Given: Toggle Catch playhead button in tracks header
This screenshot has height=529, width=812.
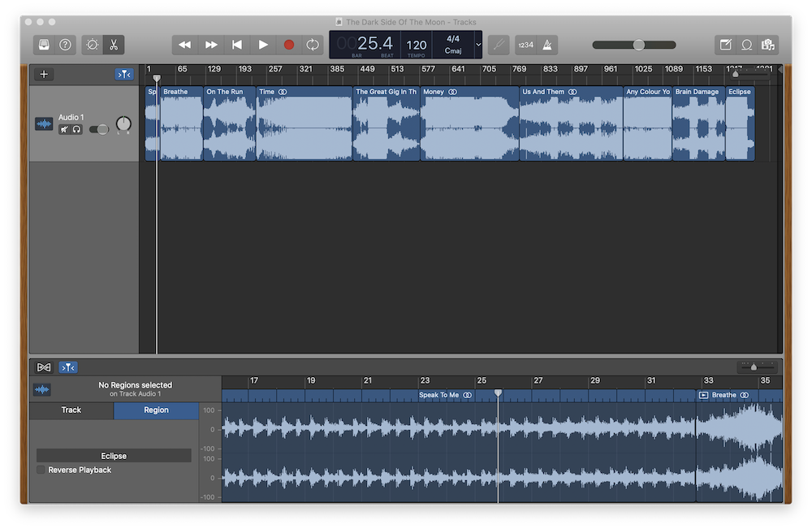Looking at the screenshot, I should (x=124, y=75).
